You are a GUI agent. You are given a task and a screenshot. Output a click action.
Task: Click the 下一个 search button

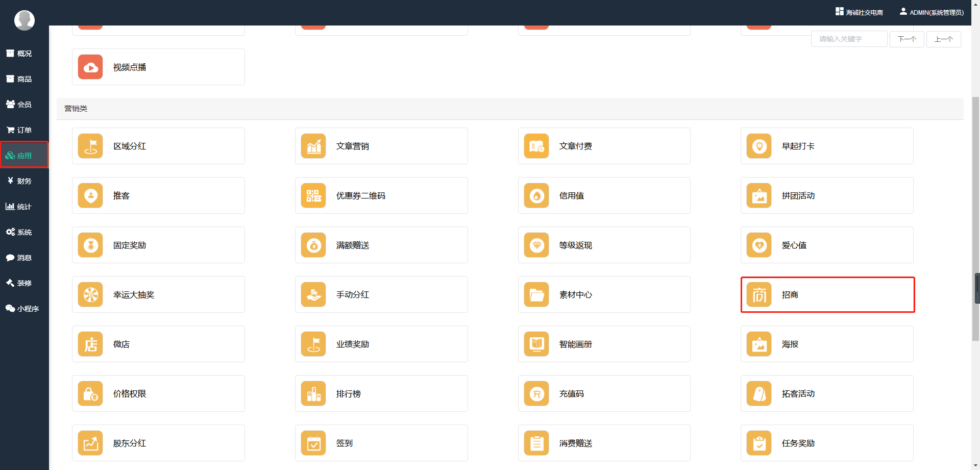907,39
